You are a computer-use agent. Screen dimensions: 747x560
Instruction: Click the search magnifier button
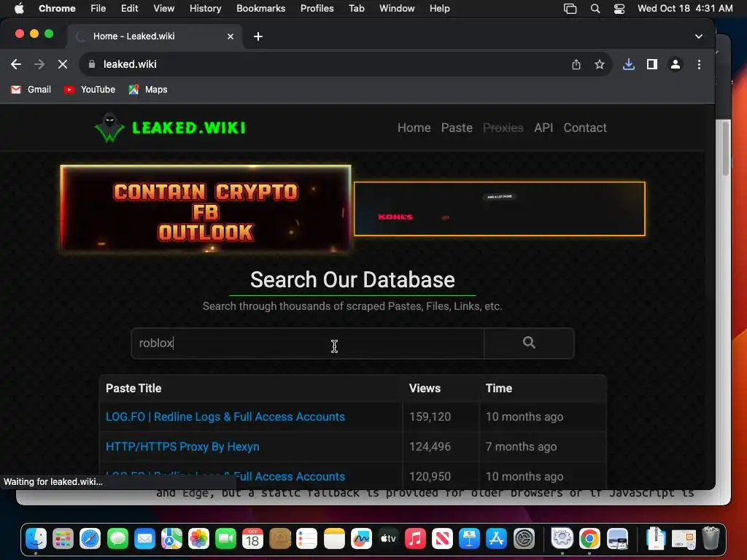[x=529, y=343]
